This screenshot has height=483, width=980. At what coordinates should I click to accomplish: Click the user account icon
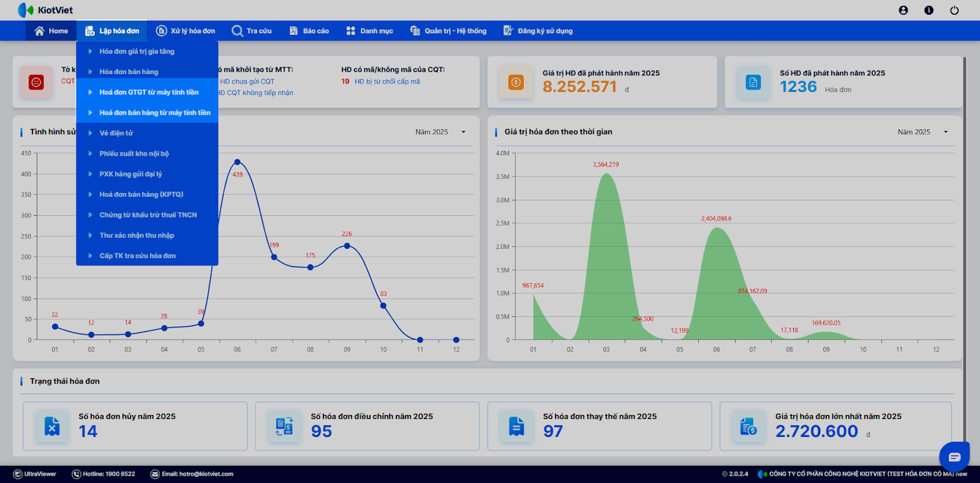click(x=903, y=10)
